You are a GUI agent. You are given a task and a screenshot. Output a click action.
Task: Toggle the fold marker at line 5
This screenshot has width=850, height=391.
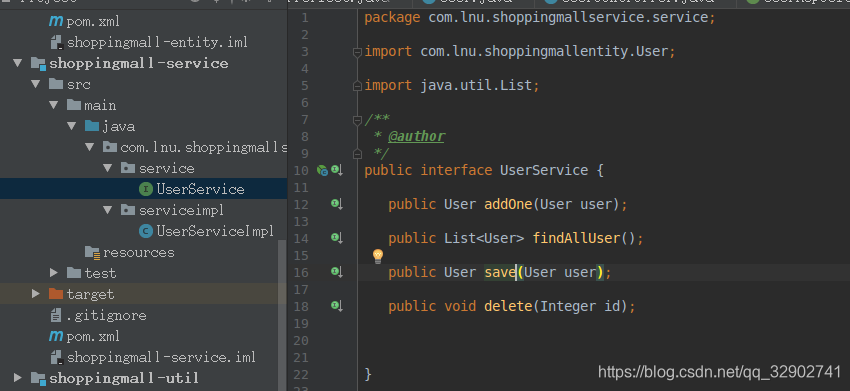357,86
